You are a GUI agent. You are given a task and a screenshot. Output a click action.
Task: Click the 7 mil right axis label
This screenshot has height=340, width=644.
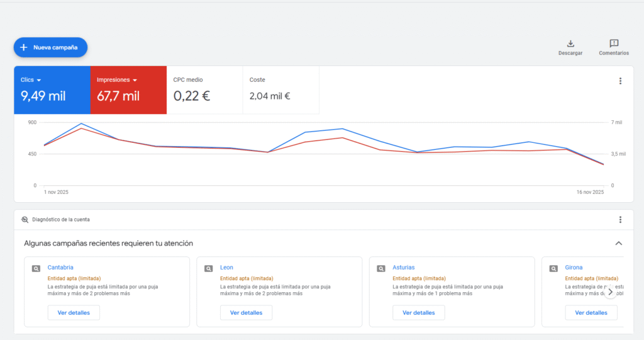click(x=616, y=123)
